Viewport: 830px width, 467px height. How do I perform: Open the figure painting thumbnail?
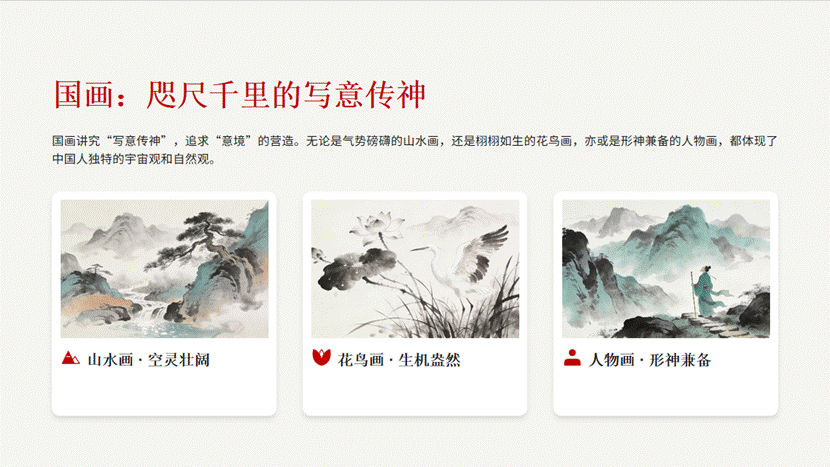[666, 269]
